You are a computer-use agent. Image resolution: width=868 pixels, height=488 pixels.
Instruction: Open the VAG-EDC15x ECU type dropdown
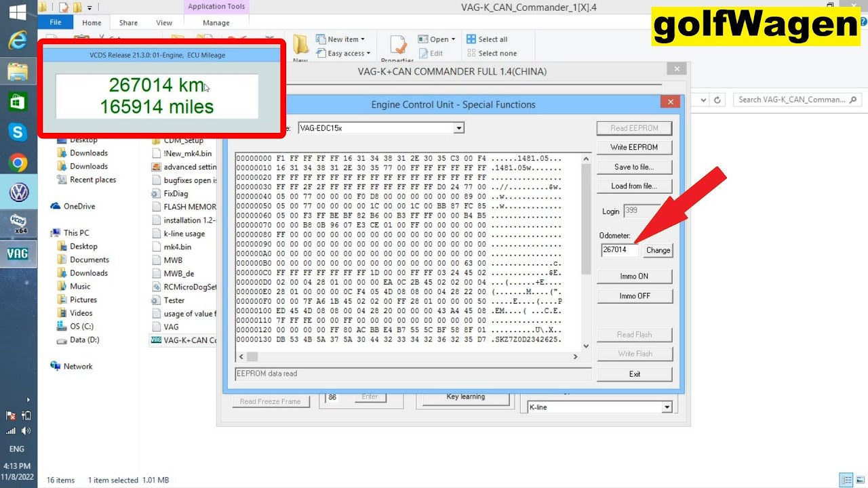pyautogui.click(x=459, y=128)
